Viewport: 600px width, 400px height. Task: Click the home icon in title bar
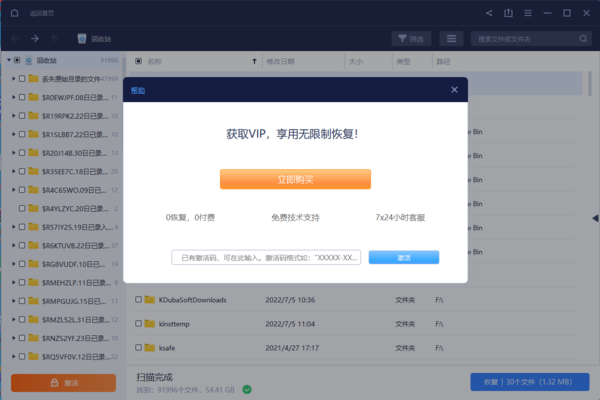(15, 13)
